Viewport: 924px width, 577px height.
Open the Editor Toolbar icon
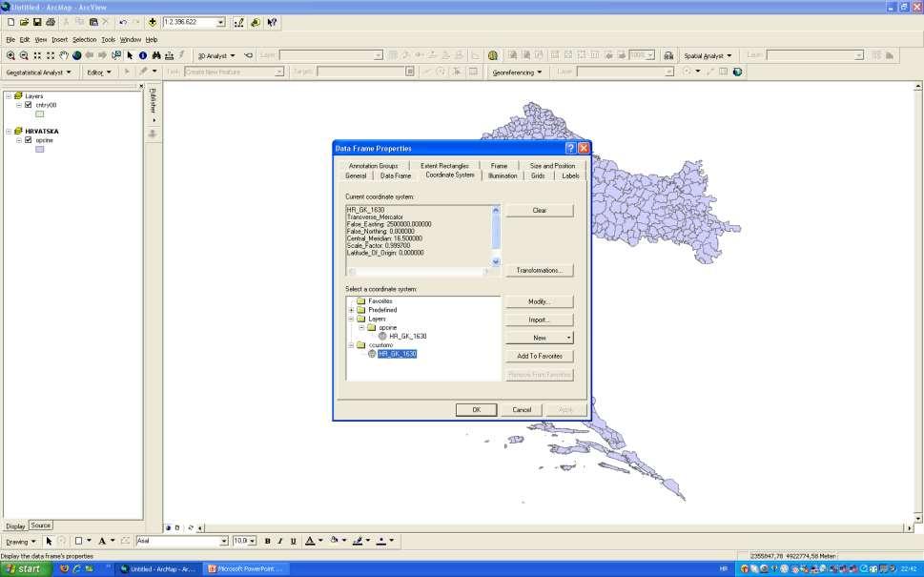[238, 22]
